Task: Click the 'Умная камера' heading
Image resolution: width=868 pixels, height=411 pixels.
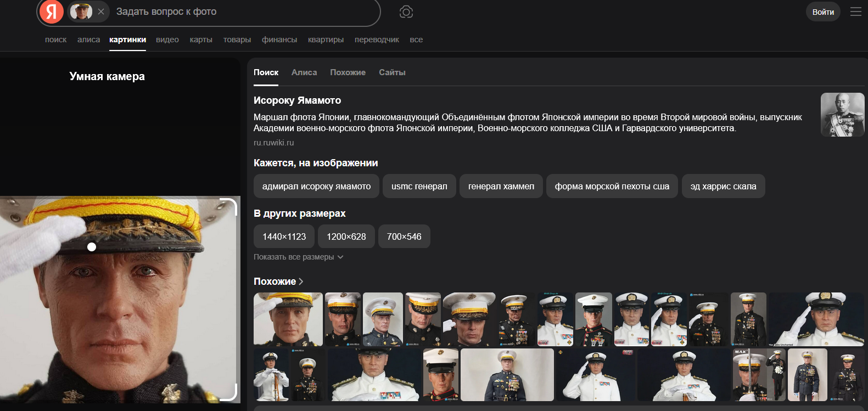Action: (107, 76)
